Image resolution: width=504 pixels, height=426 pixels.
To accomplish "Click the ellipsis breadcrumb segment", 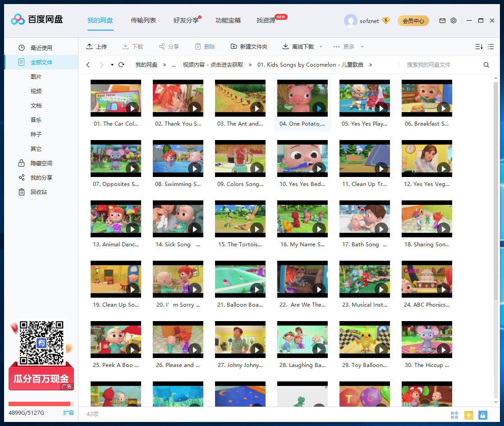I will (x=174, y=65).
